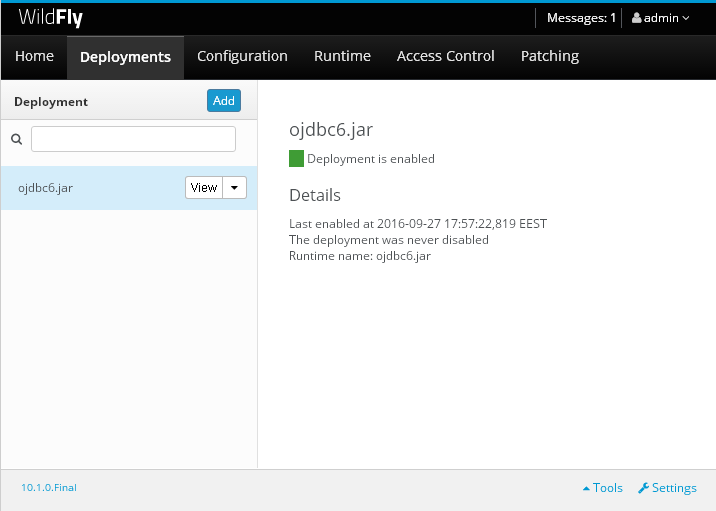Click the Details heading
716x511 pixels.
click(x=315, y=195)
